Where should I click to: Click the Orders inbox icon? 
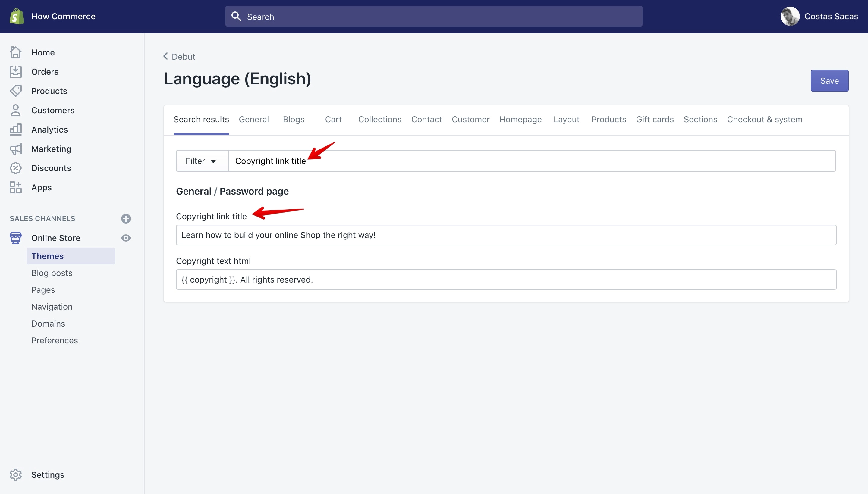click(16, 72)
